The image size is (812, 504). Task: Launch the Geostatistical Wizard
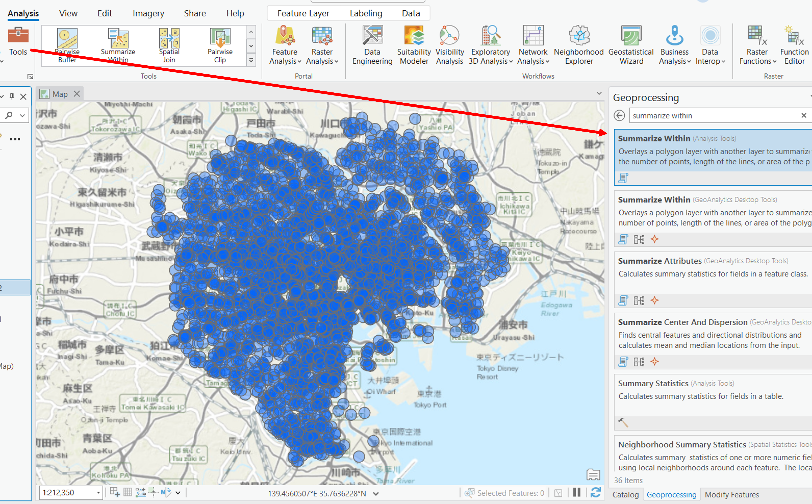coord(631,45)
